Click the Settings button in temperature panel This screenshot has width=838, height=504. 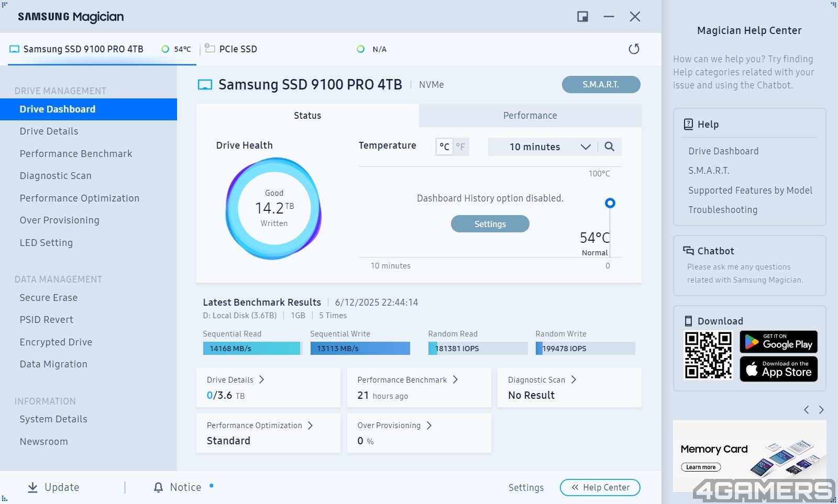(490, 224)
